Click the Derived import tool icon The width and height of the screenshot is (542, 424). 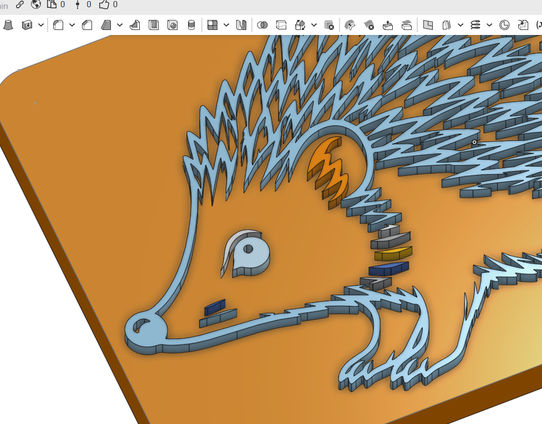[523, 25]
